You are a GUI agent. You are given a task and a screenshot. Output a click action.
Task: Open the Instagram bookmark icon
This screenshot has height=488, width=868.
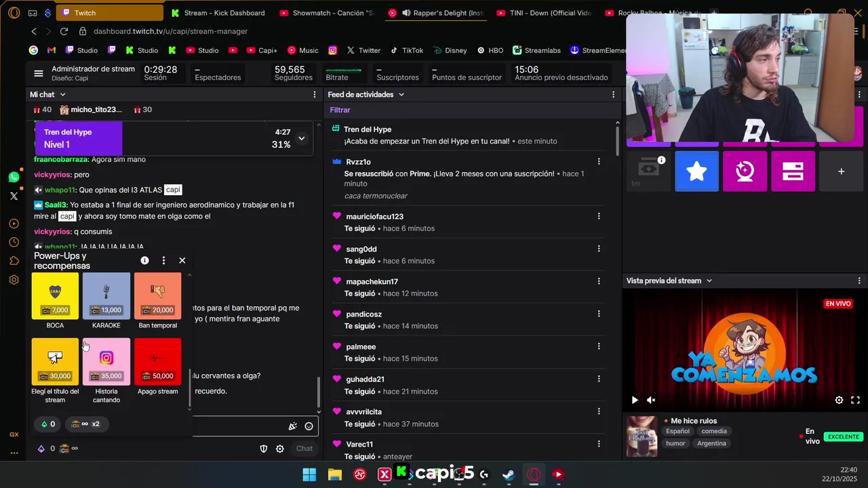click(x=333, y=50)
